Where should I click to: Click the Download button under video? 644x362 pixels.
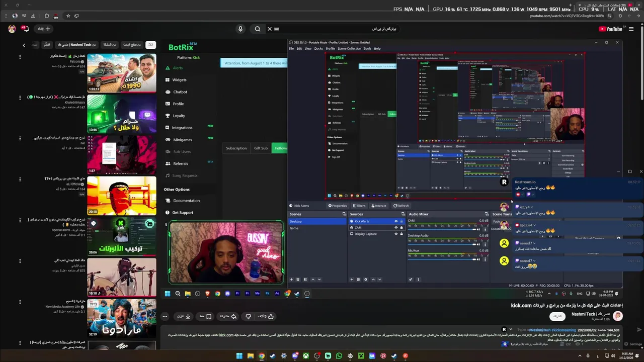(x=184, y=316)
